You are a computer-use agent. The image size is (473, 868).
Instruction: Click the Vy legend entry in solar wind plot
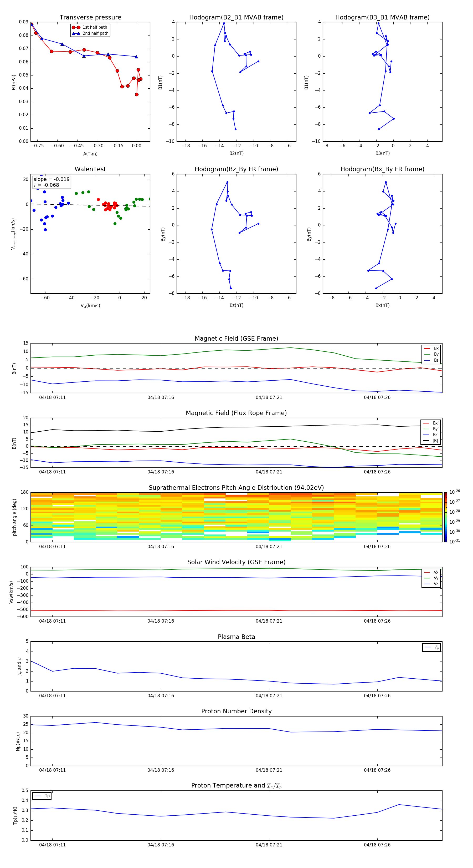[431, 578]
